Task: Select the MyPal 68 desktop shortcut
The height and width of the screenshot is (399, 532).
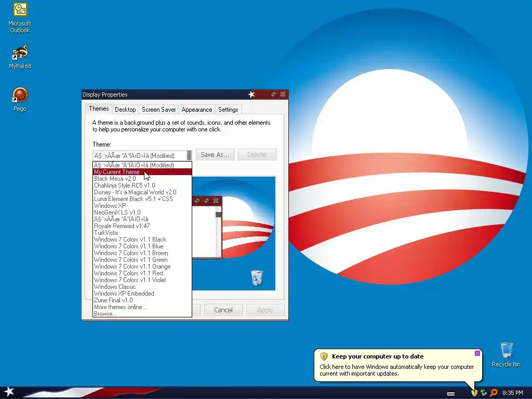Action: tap(20, 57)
